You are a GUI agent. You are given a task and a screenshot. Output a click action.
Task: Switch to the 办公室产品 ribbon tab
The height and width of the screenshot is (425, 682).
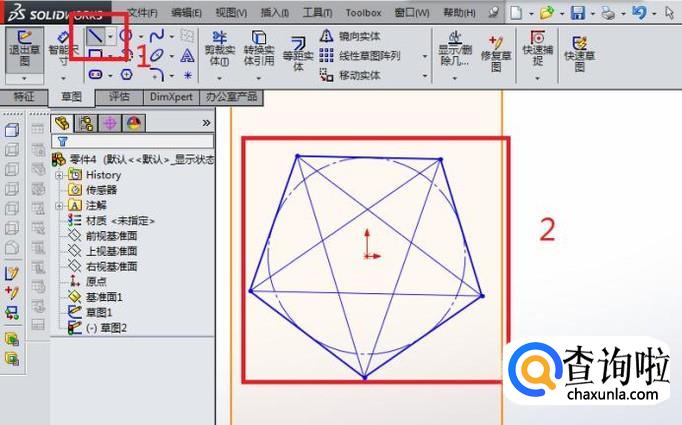[231, 97]
